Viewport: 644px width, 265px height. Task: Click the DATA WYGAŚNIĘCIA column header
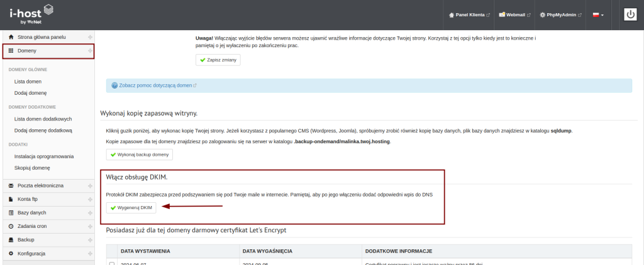267,251
